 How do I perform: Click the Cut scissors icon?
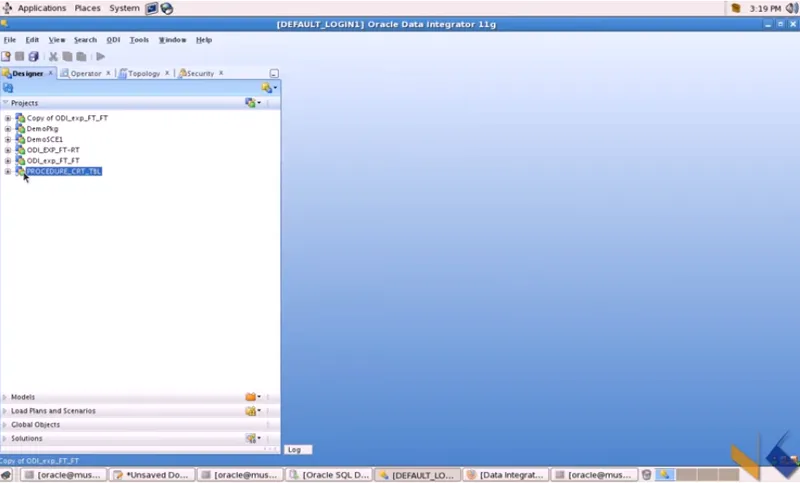pos(53,57)
